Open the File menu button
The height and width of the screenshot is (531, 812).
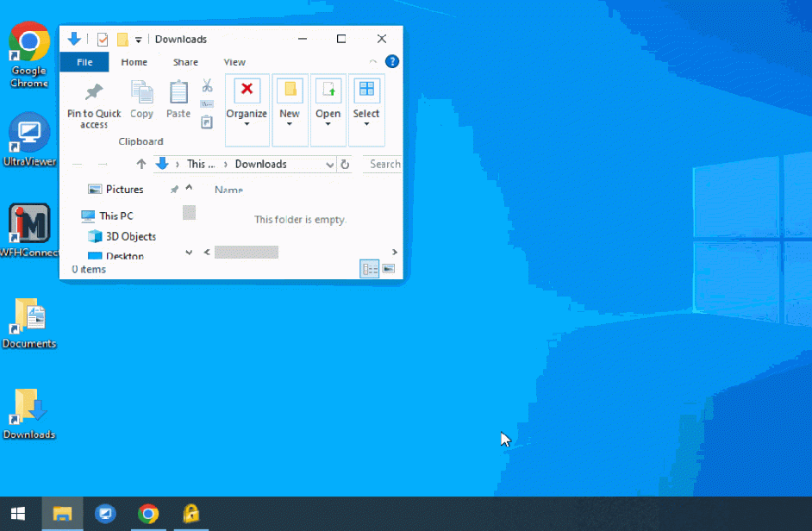pyautogui.click(x=84, y=62)
